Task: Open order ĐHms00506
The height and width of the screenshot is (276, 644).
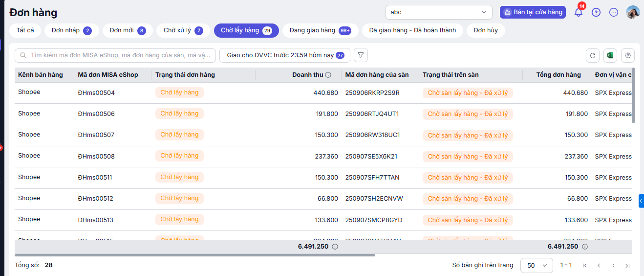Action: pyautogui.click(x=96, y=114)
